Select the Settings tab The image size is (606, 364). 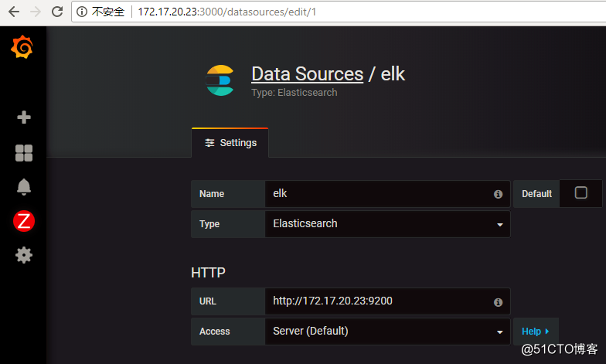230,143
